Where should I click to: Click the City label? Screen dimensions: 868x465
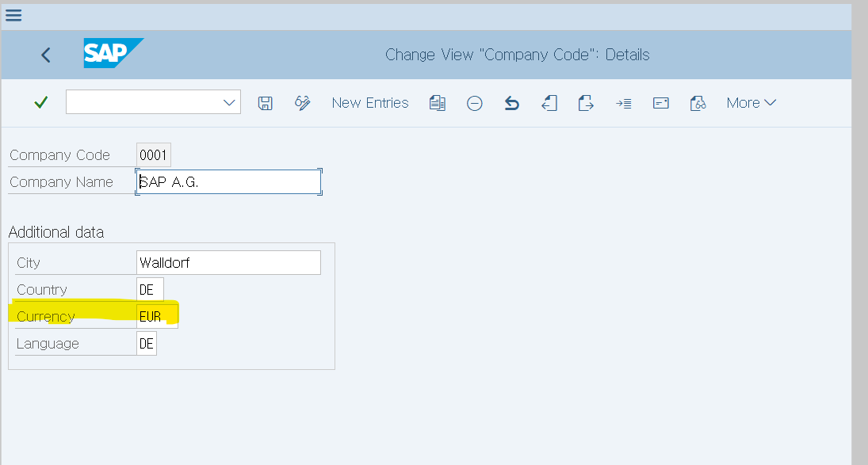click(x=29, y=263)
